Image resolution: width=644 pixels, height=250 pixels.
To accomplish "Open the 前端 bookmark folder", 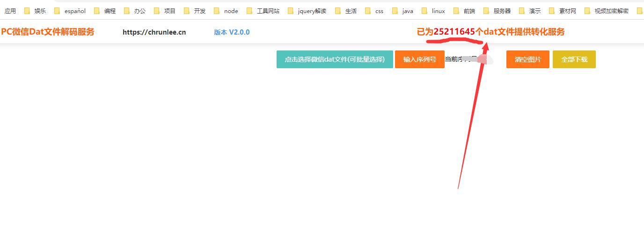I will (x=464, y=11).
